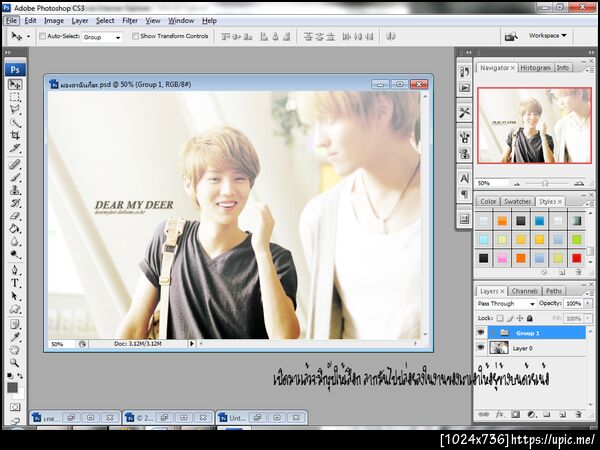Select the Hand tool
This screenshot has height=450, width=600.
click(15, 350)
